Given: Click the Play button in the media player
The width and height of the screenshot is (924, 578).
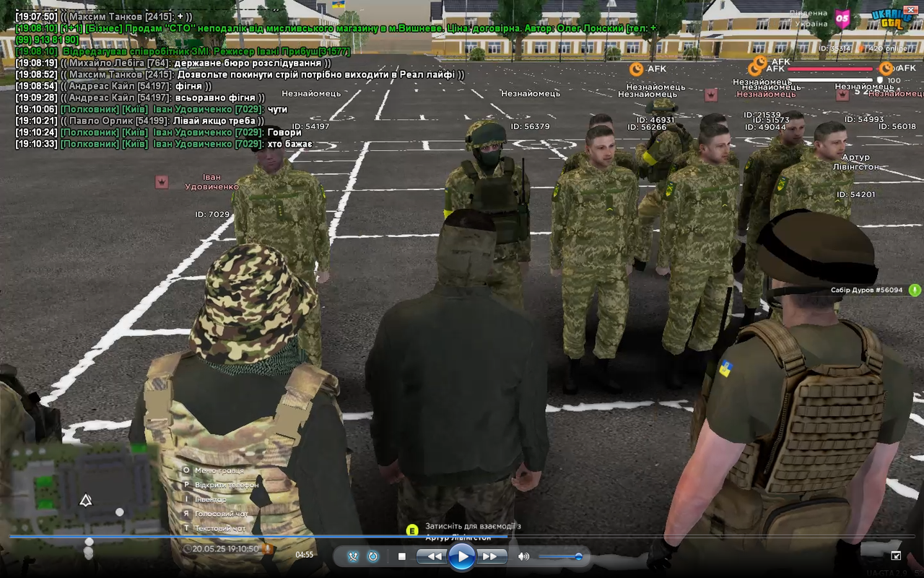Looking at the screenshot, I should click(461, 556).
